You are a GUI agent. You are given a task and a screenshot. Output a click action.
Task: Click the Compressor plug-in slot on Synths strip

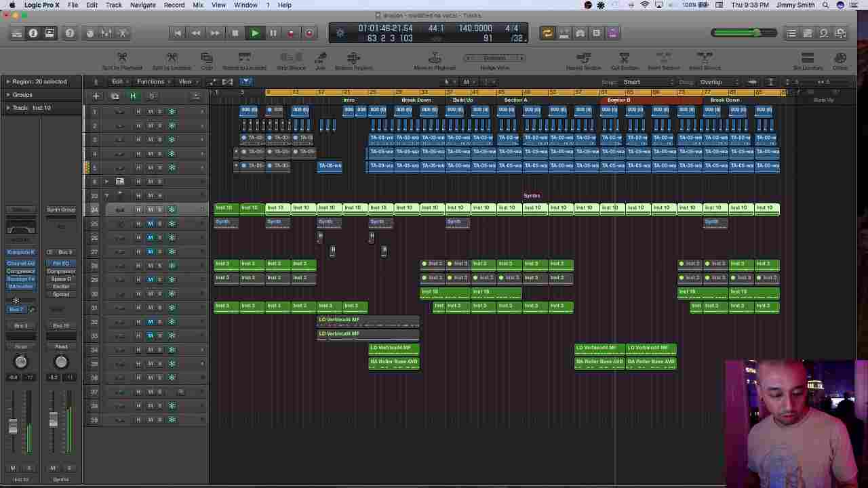tap(61, 271)
